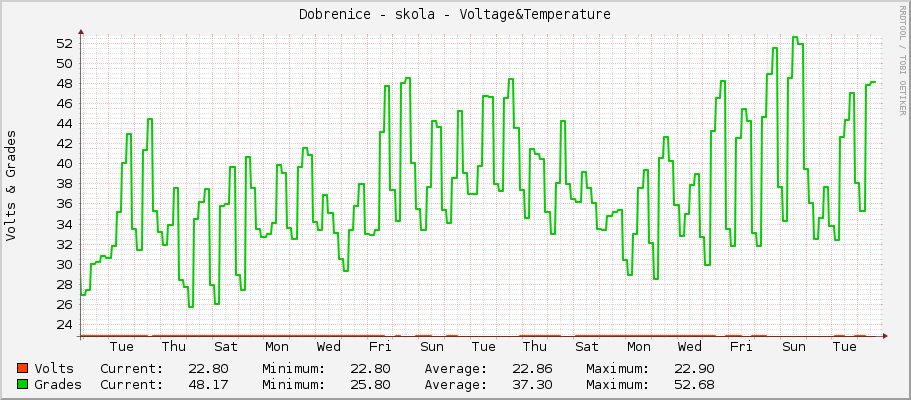Image resolution: width=911 pixels, height=400 pixels.
Task: Click the y-axis tick label 44
Action: pos(64,124)
